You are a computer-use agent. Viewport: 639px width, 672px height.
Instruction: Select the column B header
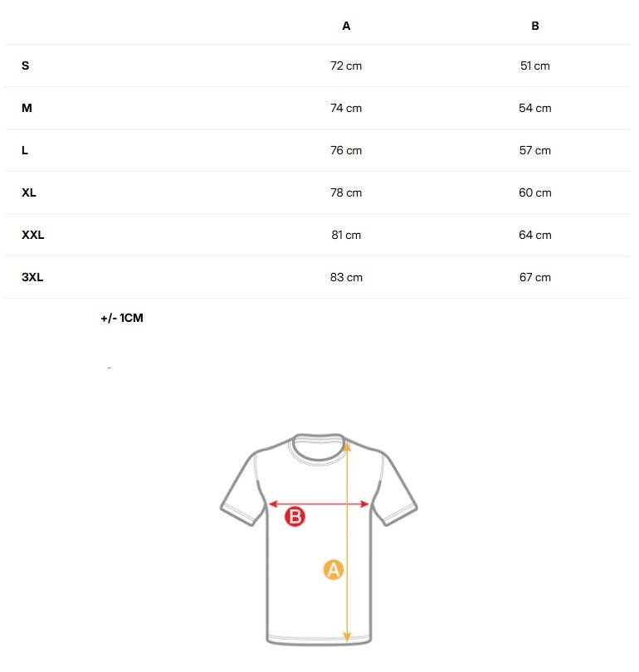pyautogui.click(x=535, y=27)
